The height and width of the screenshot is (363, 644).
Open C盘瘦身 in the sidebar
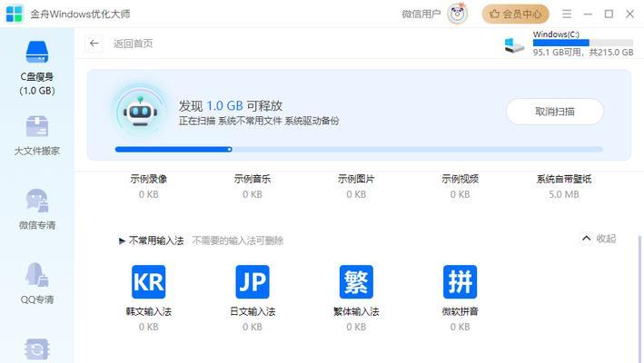click(x=37, y=68)
